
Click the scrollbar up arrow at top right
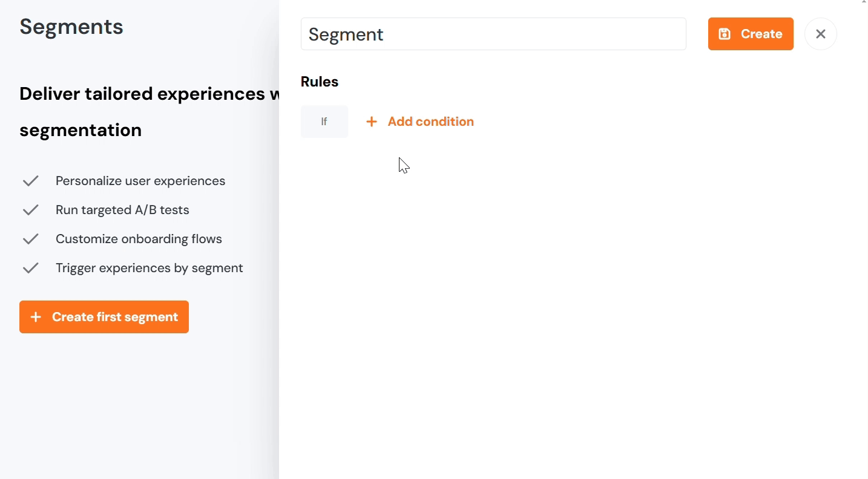[x=864, y=2]
